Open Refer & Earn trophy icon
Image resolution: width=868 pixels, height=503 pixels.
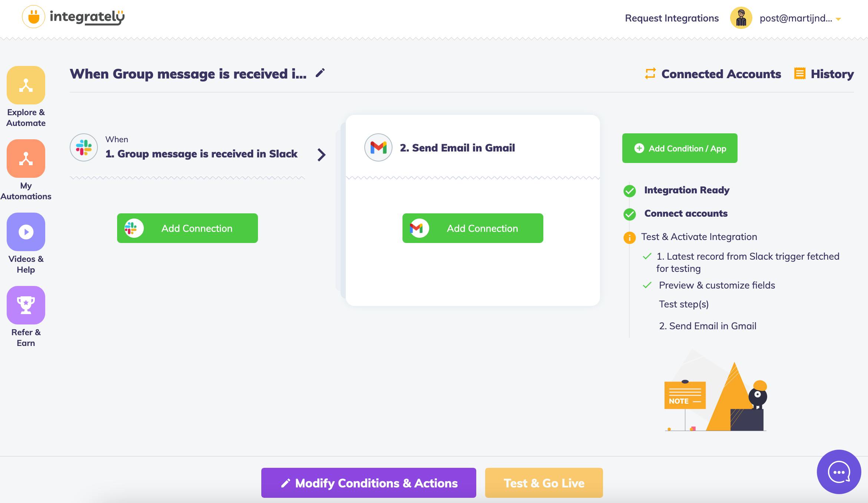coord(26,305)
